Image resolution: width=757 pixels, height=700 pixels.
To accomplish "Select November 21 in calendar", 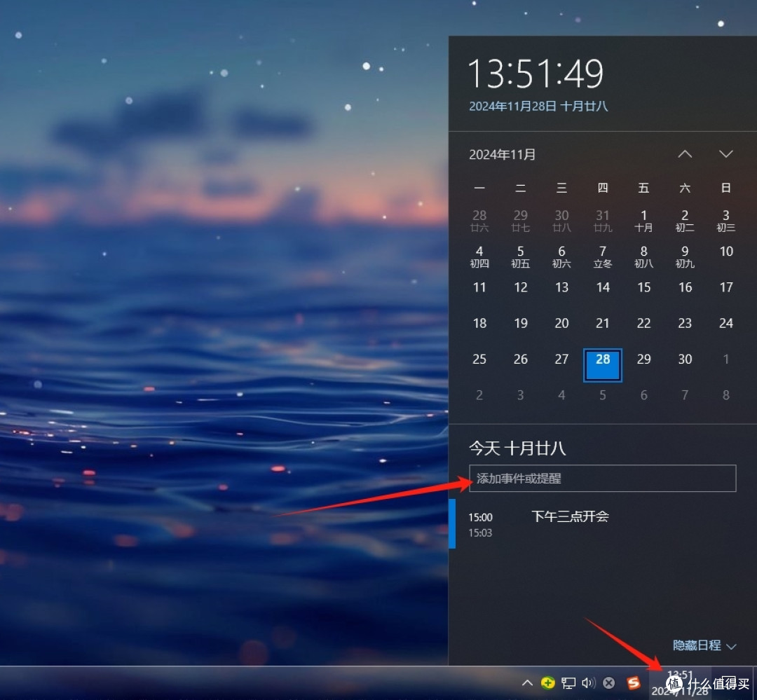I will point(603,324).
